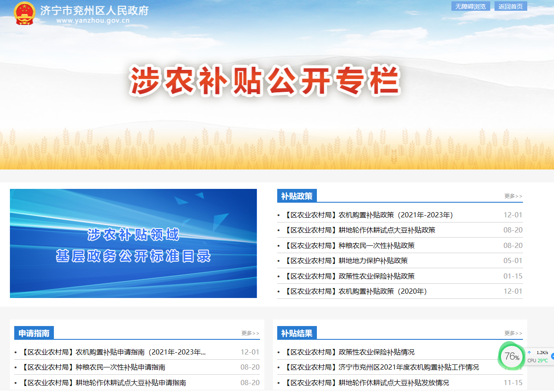Click the network speed CPU monitor widget

point(539,356)
